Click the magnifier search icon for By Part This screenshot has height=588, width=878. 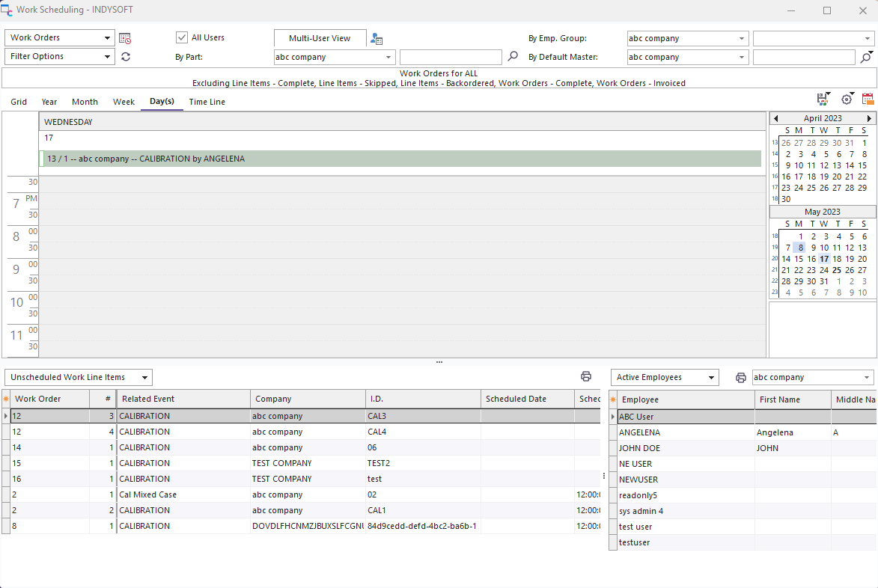pos(513,57)
